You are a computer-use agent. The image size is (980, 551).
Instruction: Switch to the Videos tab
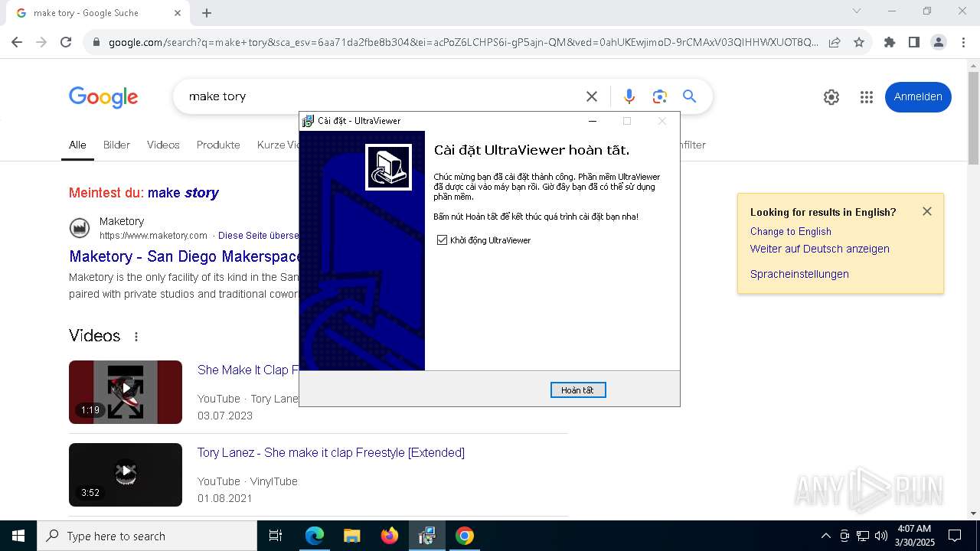tap(163, 145)
